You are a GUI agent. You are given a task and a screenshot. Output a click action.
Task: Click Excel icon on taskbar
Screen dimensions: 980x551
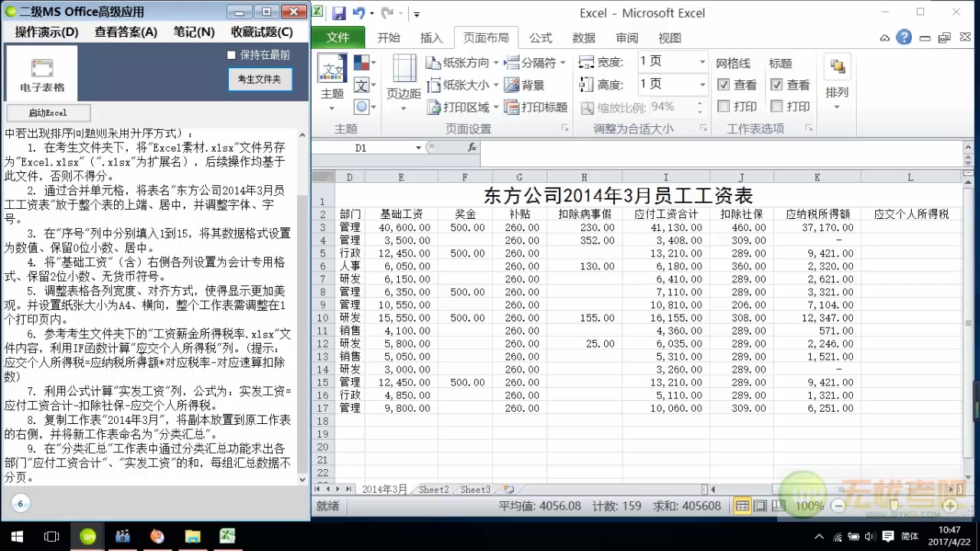(227, 536)
